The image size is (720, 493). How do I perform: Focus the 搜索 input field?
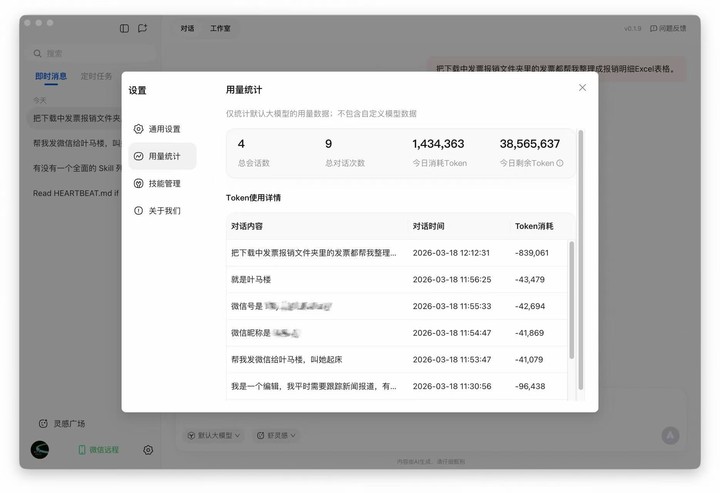click(x=91, y=54)
